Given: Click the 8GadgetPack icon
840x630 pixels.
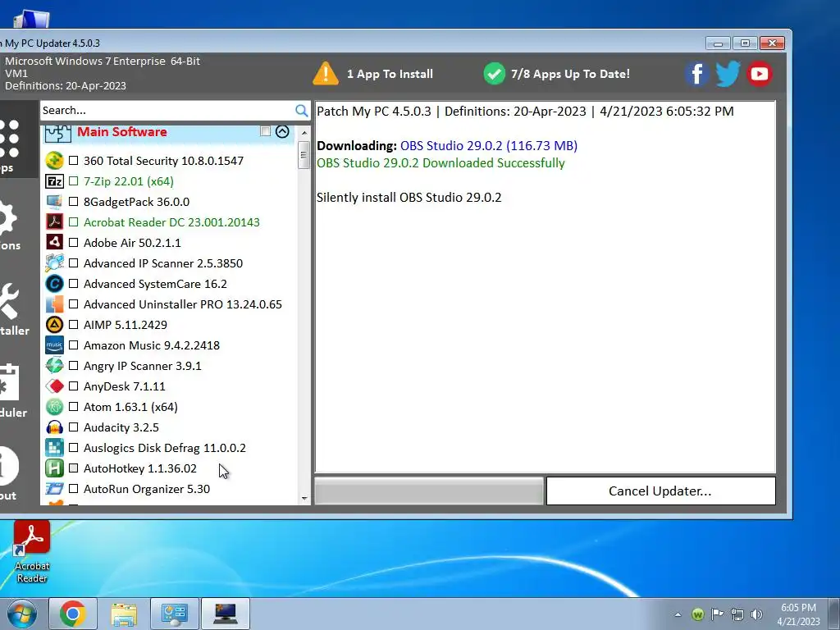Looking at the screenshot, I should pos(54,202).
